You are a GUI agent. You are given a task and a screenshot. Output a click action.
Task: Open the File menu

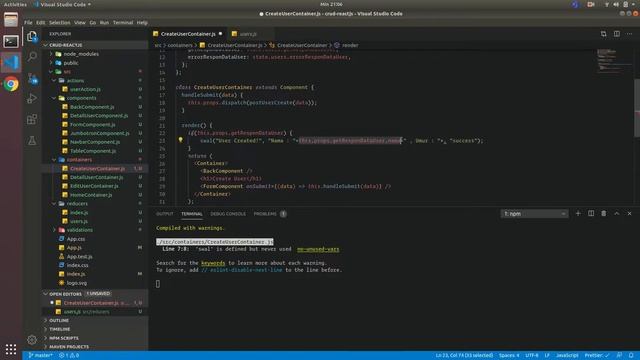click(28, 22)
